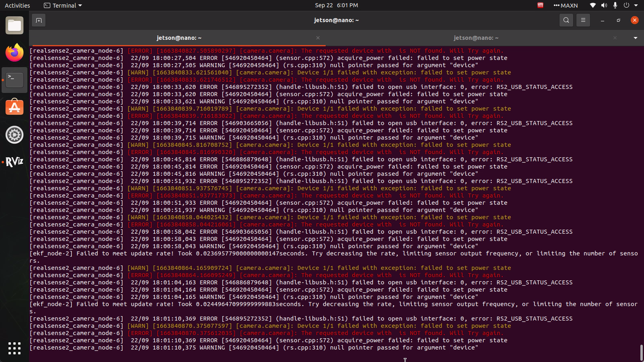Open the system menu arrow
The height and width of the screenshot is (362, 644).
(636, 5)
